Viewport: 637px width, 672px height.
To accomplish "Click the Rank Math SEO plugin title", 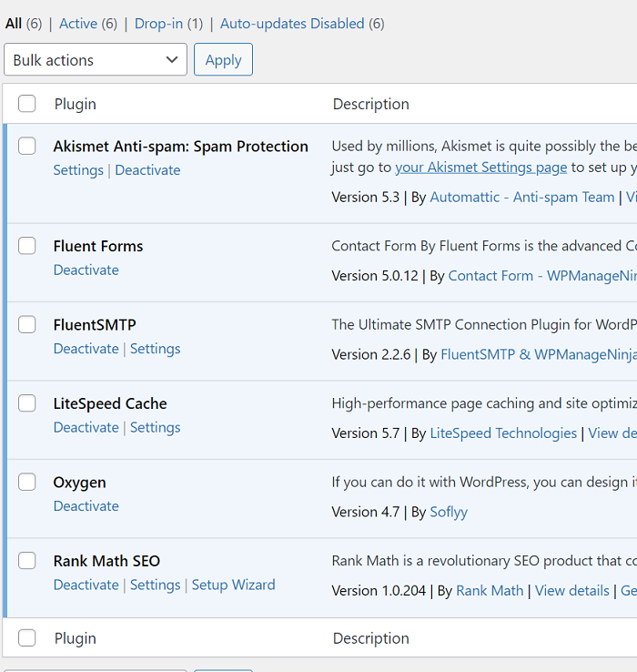I will [x=106, y=561].
